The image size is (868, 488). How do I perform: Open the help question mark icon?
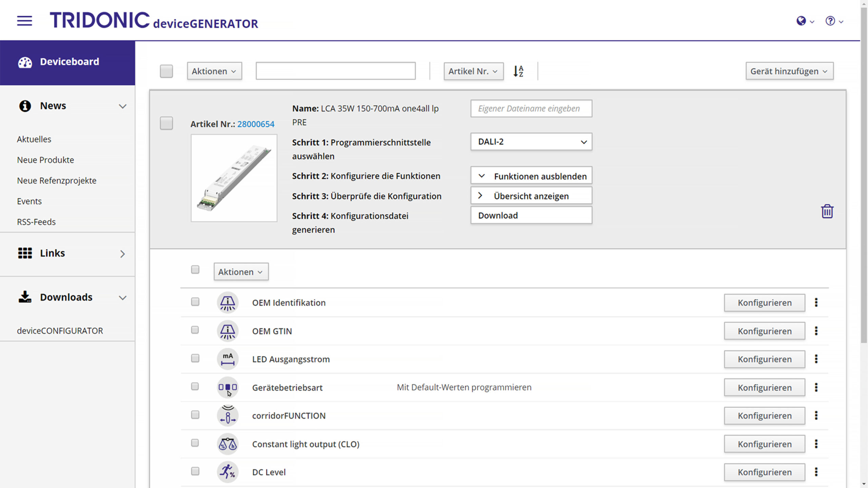click(x=830, y=21)
